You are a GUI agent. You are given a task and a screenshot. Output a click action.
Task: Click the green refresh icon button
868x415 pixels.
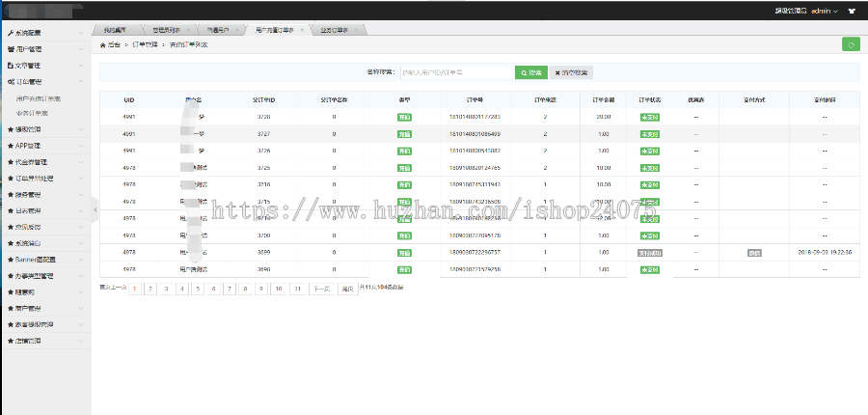tap(851, 44)
